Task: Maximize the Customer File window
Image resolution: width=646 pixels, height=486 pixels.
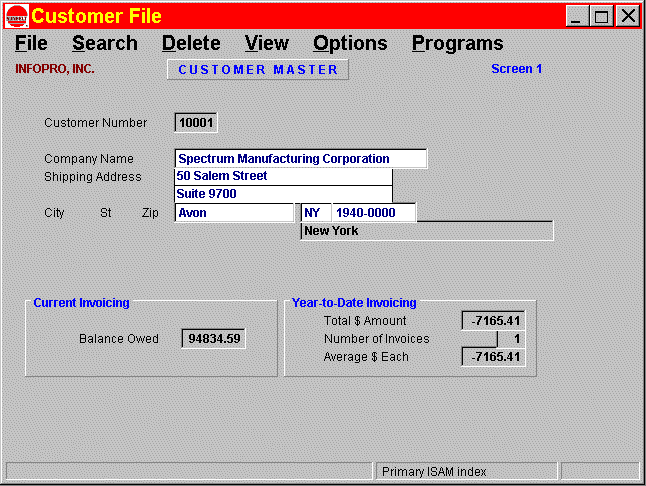Action: coord(602,16)
